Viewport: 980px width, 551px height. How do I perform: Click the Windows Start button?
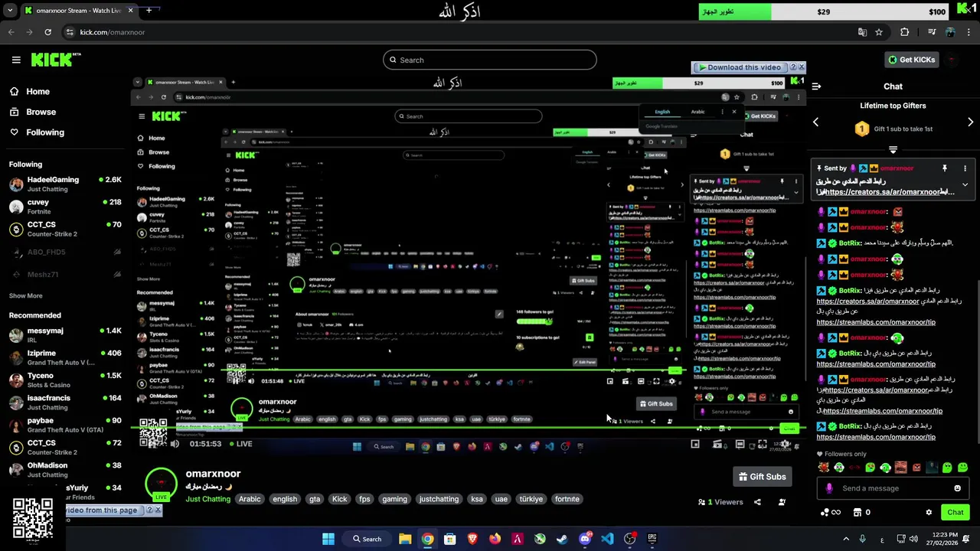[328, 539]
